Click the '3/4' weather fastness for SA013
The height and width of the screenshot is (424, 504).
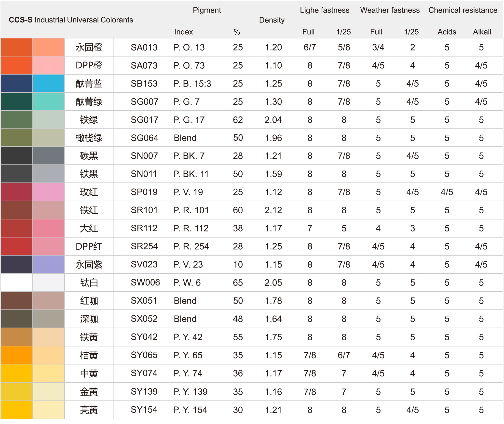[x=378, y=47]
